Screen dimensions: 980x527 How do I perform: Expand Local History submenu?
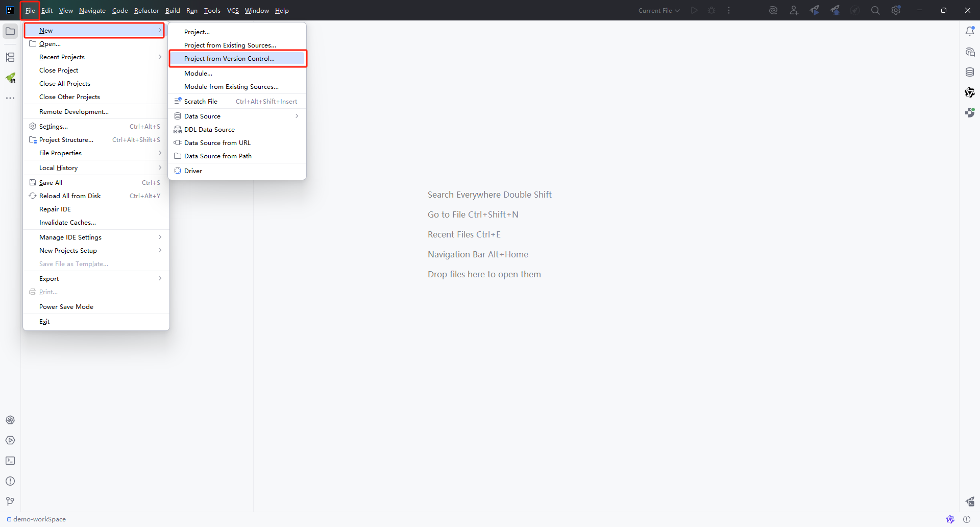pos(96,168)
